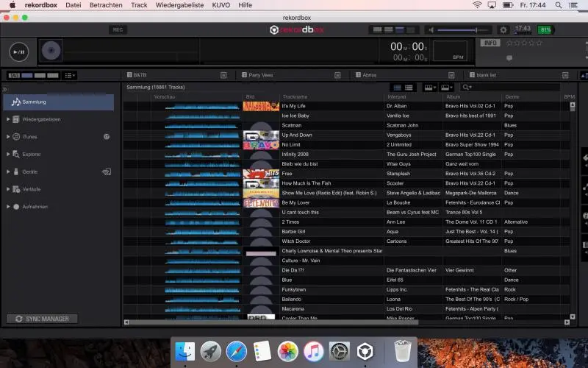588x368 pixels.
Task: Adjust the master volume slider
Action: coord(463,29)
